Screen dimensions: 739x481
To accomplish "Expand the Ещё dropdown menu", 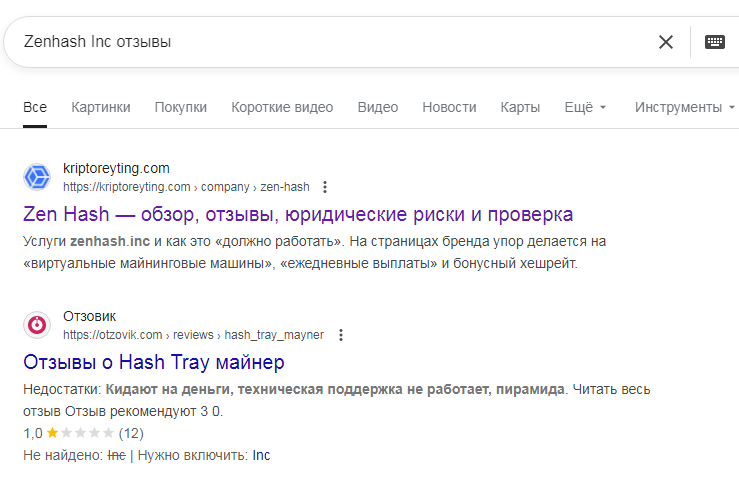I will (x=585, y=107).
